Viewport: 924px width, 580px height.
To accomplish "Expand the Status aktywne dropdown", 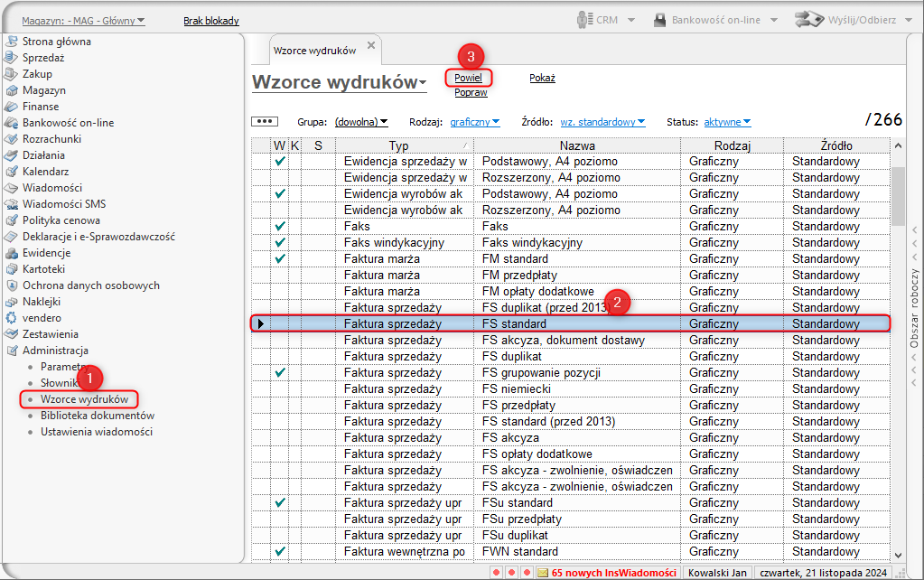I will click(727, 122).
